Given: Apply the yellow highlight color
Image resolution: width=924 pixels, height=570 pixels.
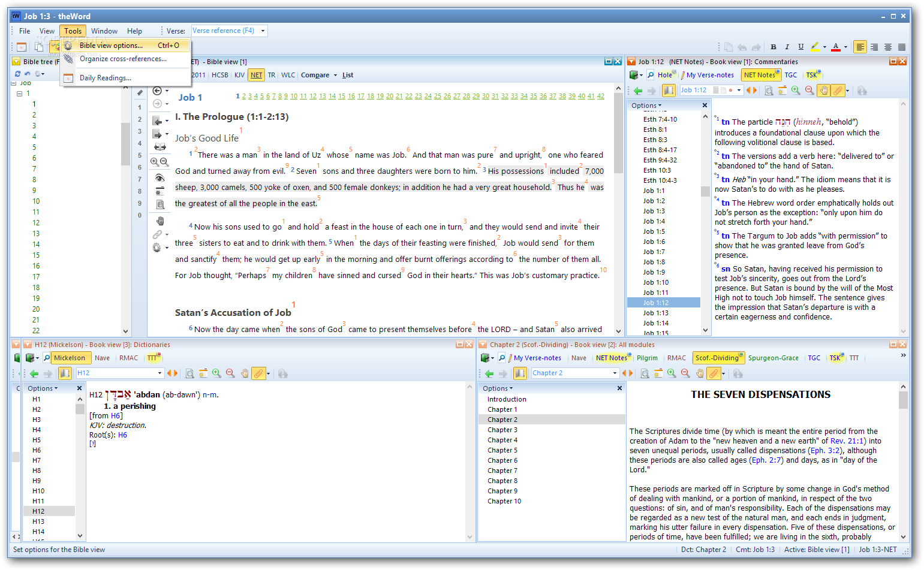Looking at the screenshot, I should [815, 47].
